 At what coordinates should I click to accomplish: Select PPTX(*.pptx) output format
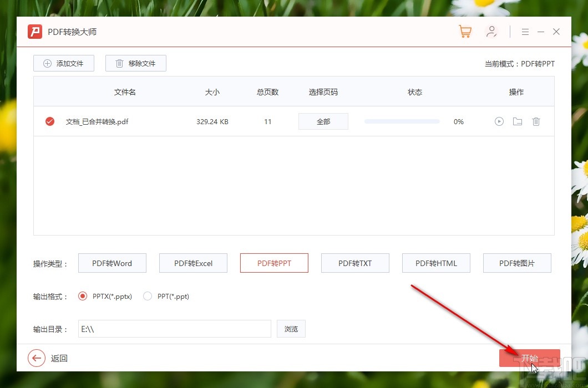83,296
